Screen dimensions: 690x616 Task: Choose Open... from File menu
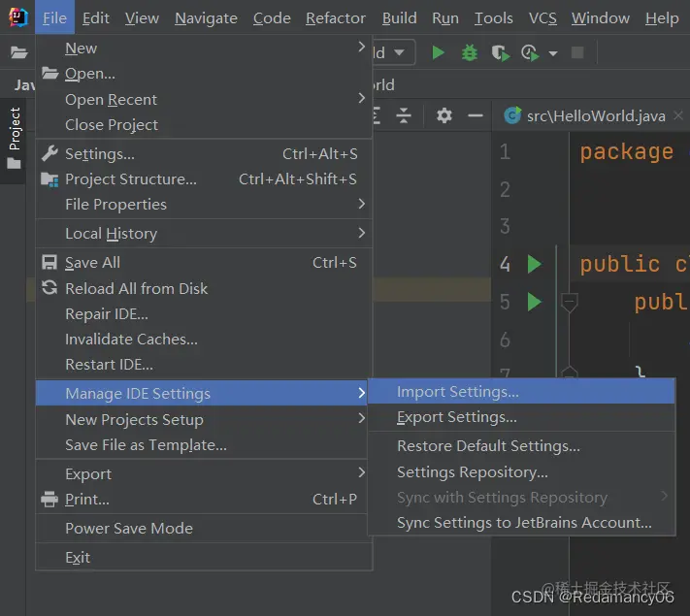coord(204,74)
